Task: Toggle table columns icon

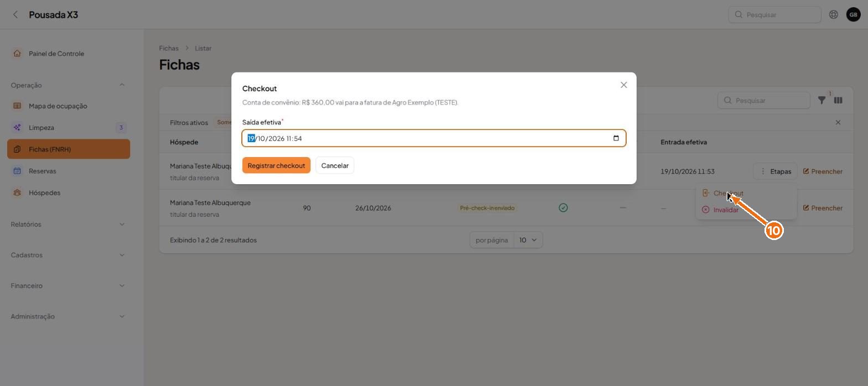Action: 838,101
